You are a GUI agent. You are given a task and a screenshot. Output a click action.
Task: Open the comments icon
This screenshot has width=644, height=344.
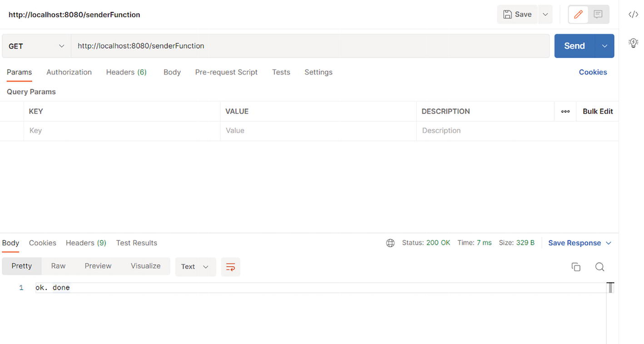[x=598, y=15]
